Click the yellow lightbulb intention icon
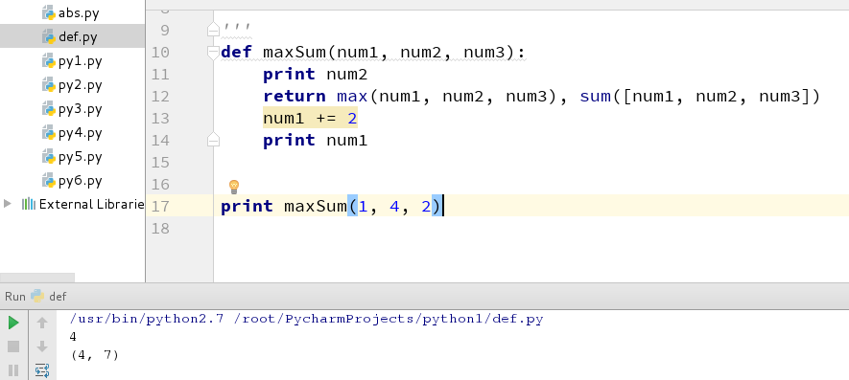Image resolution: width=849 pixels, height=380 pixels. [x=234, y=187]
